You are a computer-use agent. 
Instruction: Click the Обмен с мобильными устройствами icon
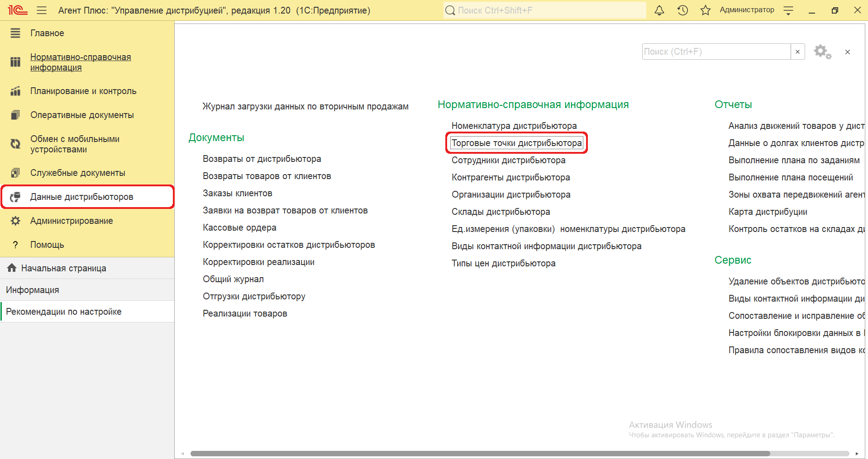(x=15, y=144)
